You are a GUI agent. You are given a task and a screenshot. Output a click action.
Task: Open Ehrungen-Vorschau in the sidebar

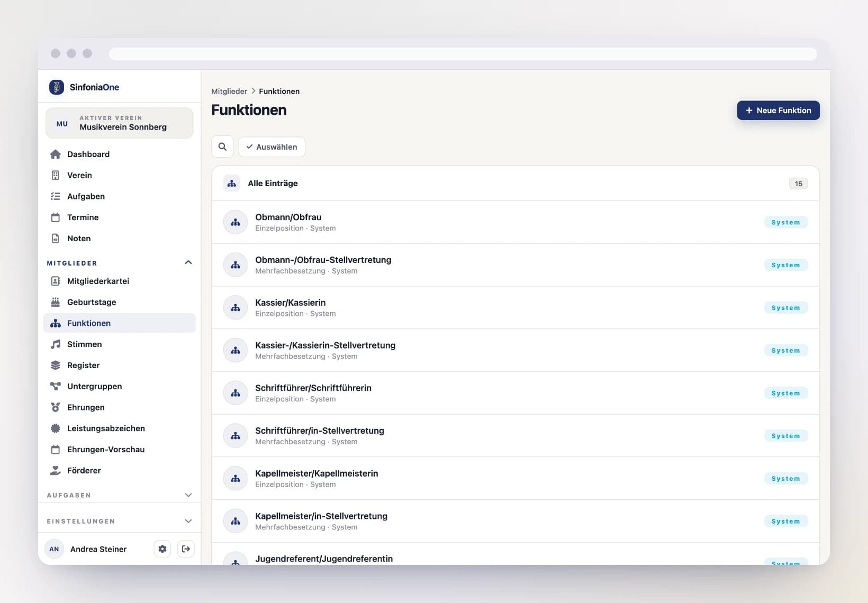pyautogui.click(x=120, y=450)
